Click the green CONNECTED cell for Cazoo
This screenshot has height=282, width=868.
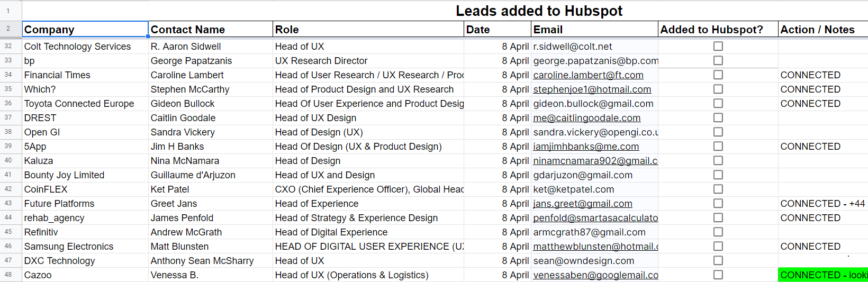[822, 275]
